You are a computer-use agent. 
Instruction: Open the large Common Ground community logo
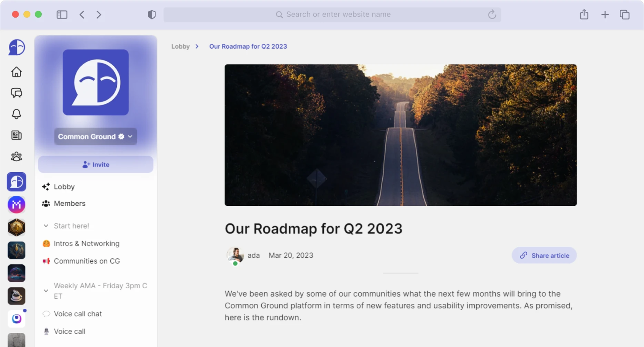tap(96, 82)
